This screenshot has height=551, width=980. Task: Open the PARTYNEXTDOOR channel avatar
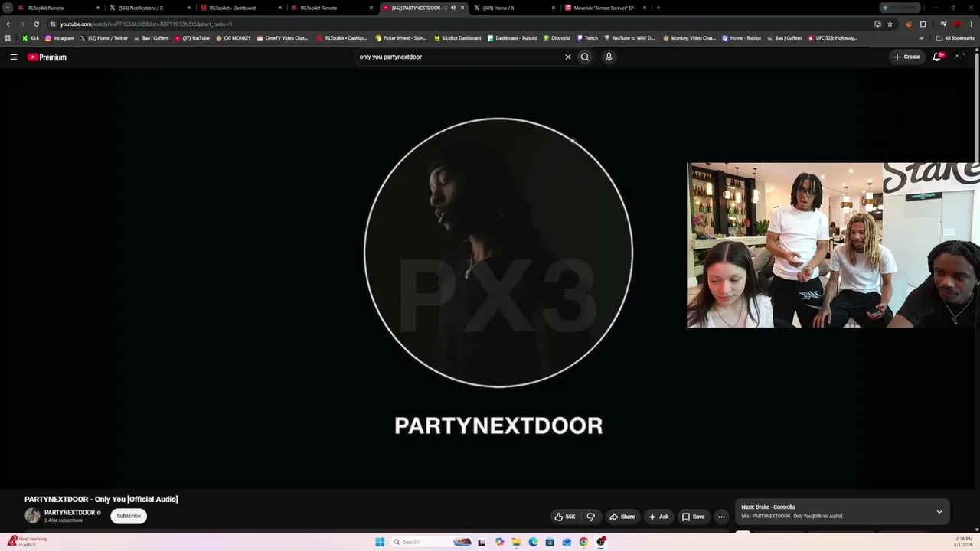(x=32, y=516)
